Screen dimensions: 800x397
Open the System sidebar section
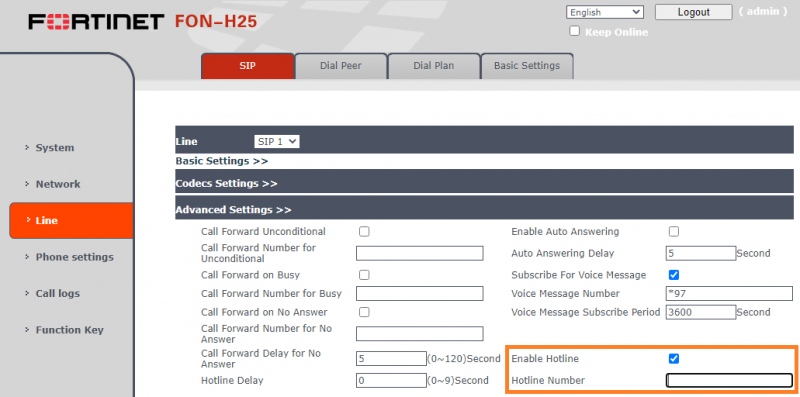click(x=55, y=148)
